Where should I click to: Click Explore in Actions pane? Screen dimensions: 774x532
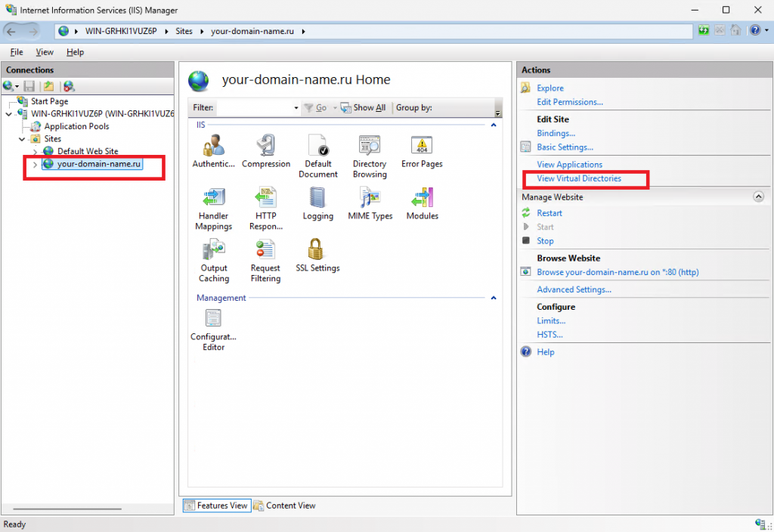coord(550,88)
